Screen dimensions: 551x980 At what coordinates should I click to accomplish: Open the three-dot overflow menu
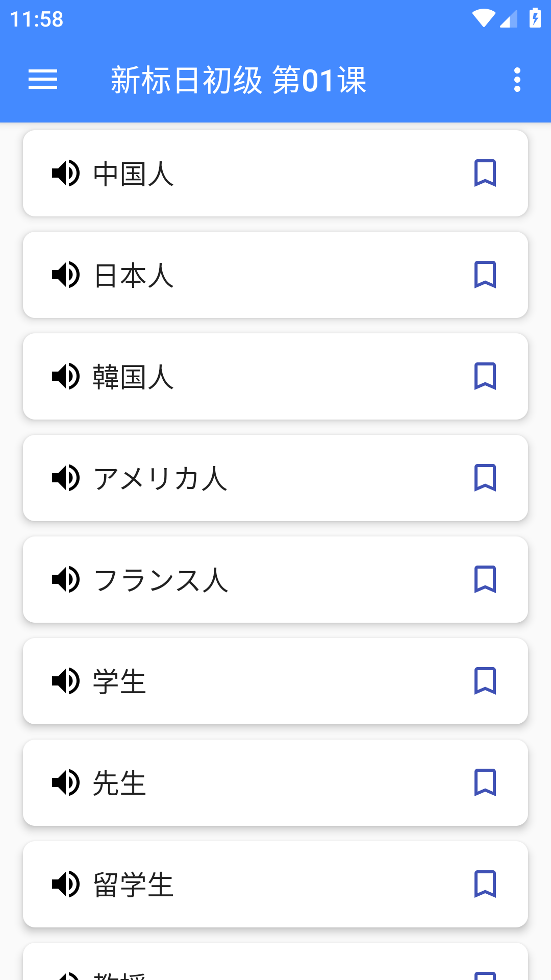click(x=517, y=80)
